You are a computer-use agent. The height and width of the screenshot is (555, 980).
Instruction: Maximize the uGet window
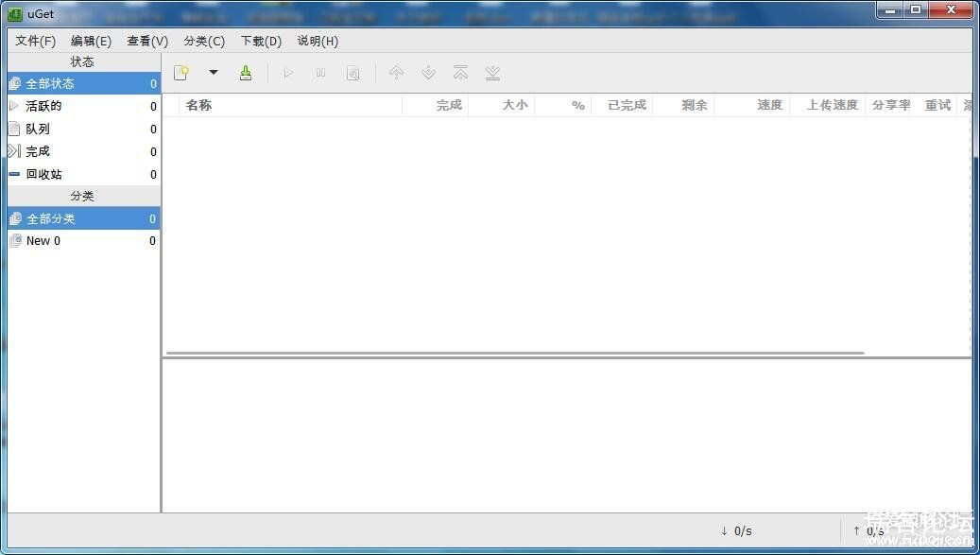click(x=916, y=10)
